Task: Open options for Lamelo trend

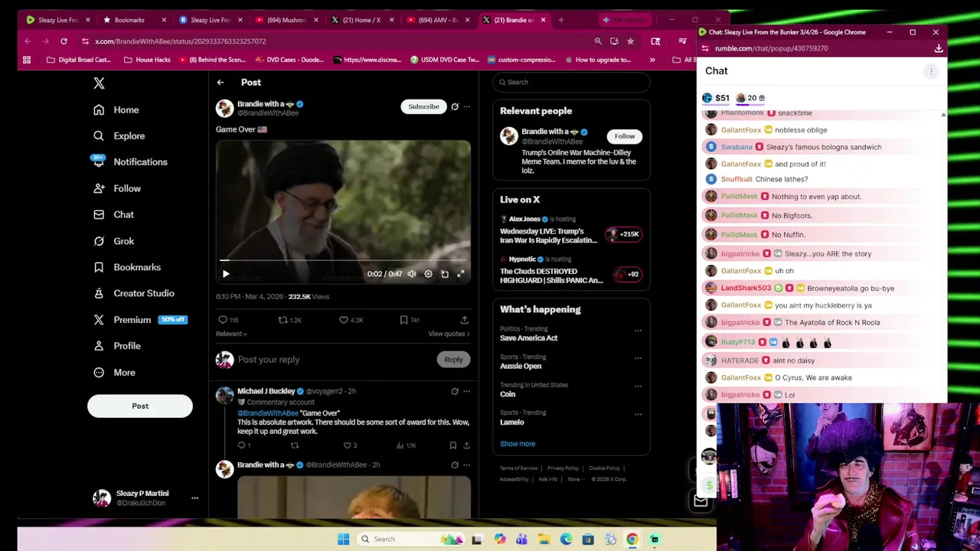Action: pyautogui.click(x=638, y=414)
